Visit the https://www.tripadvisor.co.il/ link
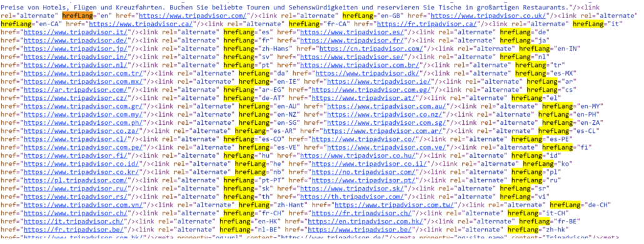 pos(369,163)
